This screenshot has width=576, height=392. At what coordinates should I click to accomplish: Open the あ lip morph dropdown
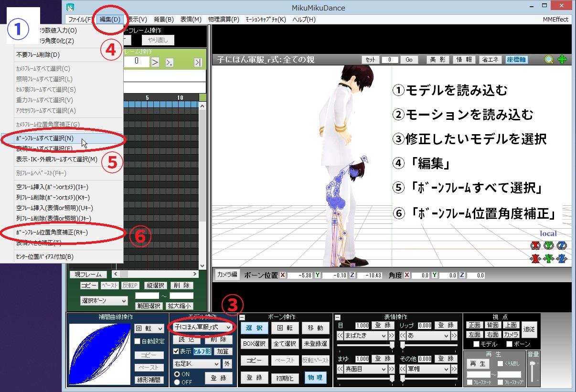[x=428, y=336]
